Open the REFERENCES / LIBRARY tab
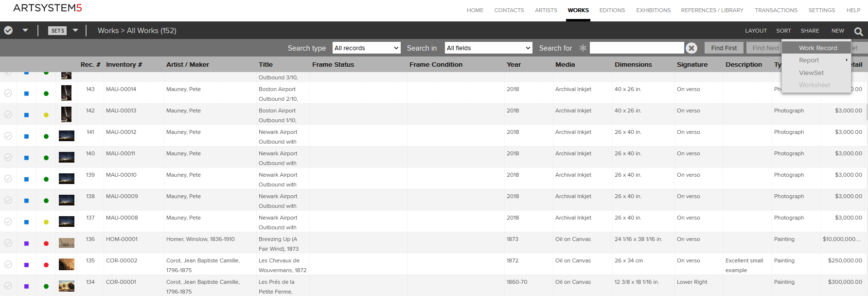 pyautogui.click(x=712, y=10)
